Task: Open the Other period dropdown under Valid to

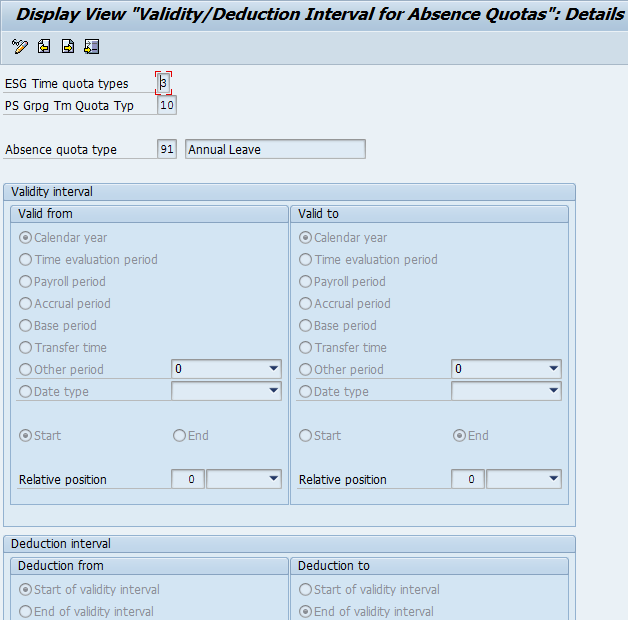Action: pos(553,369)
